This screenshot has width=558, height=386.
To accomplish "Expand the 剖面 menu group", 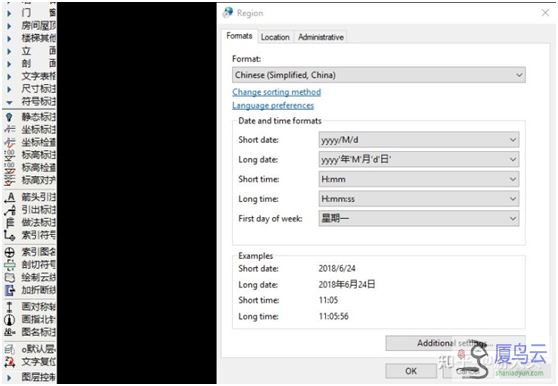I will [x=9, y=64].
